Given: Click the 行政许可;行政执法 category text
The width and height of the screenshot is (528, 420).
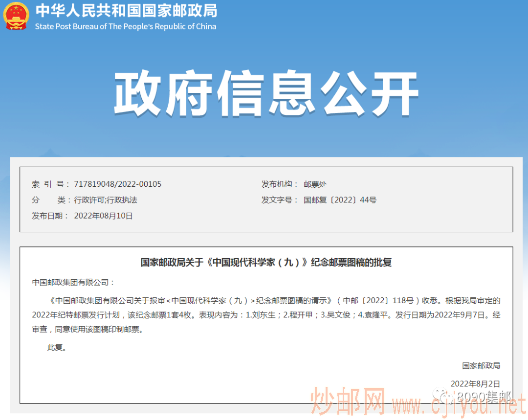Looking at the screenshot, I should pyautogui.click(x=106, y=200).
